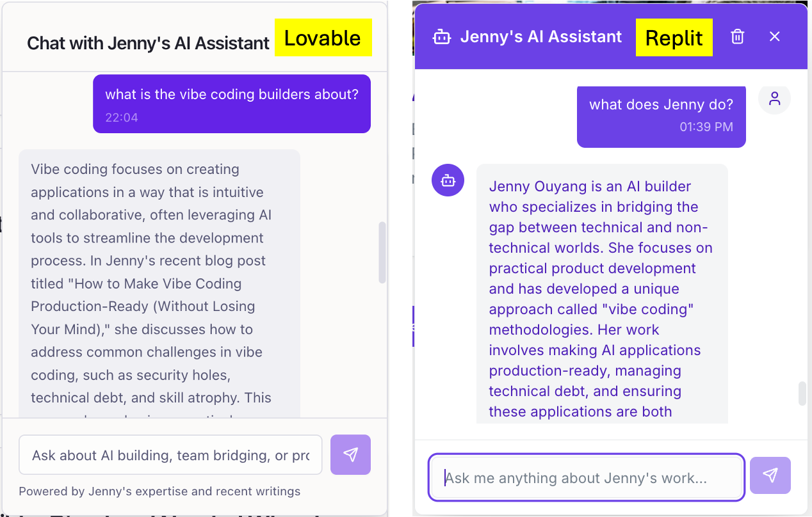Focus the 'Ask me anything about Jenny's work' input
The width and height of the screenshot is (812, 517).
coord(586,477)
